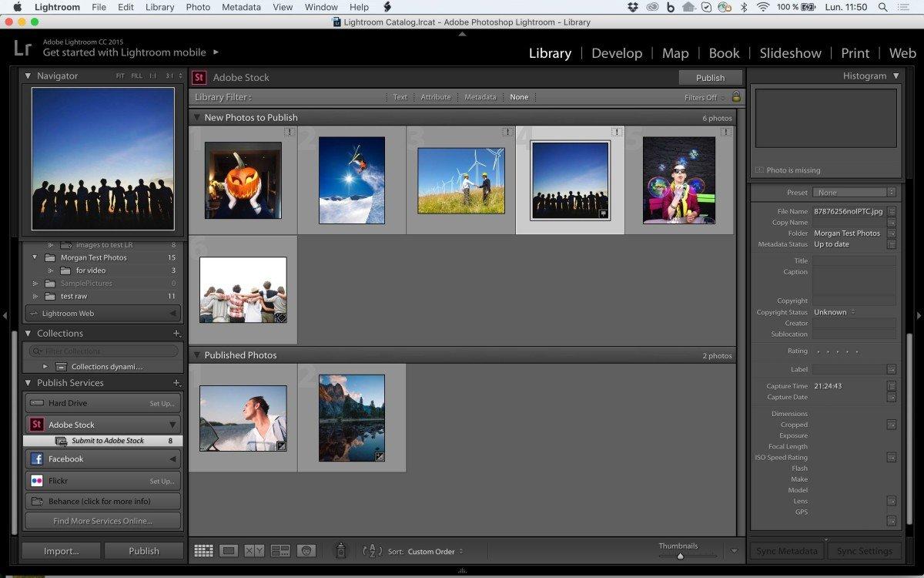Select the Painter spray can tool
The width and height of the screenshot is (924, 578).
tap(340, 551)
